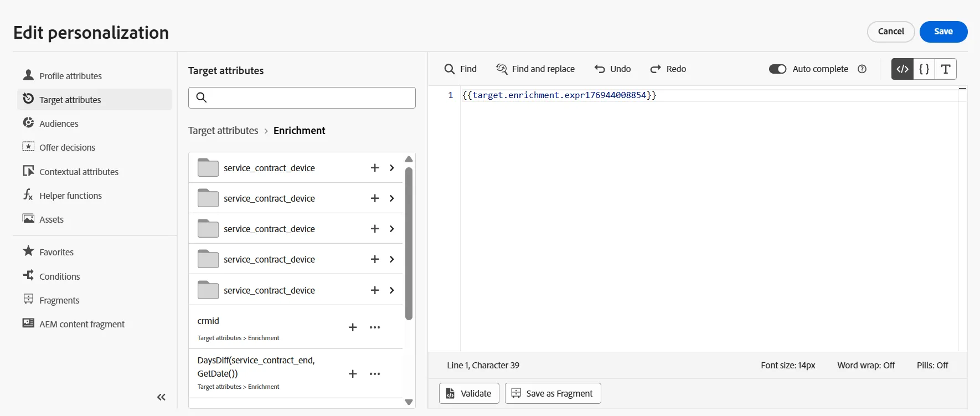The width and height of the screenshot is (980, 416).
Task: Click Save as Fragment button
Action: pos(553,393)
